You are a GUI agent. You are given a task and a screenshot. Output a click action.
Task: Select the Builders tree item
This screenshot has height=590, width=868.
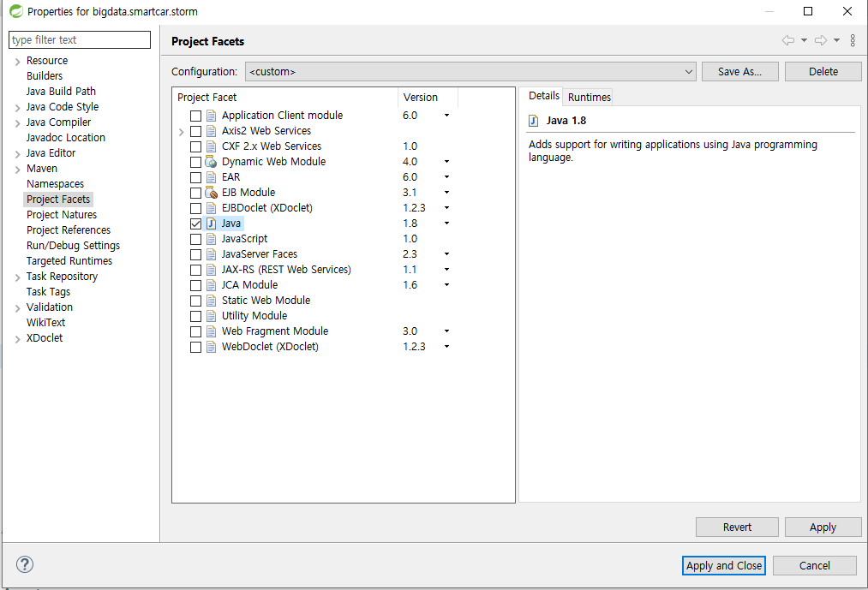click(x=45, y=76)
